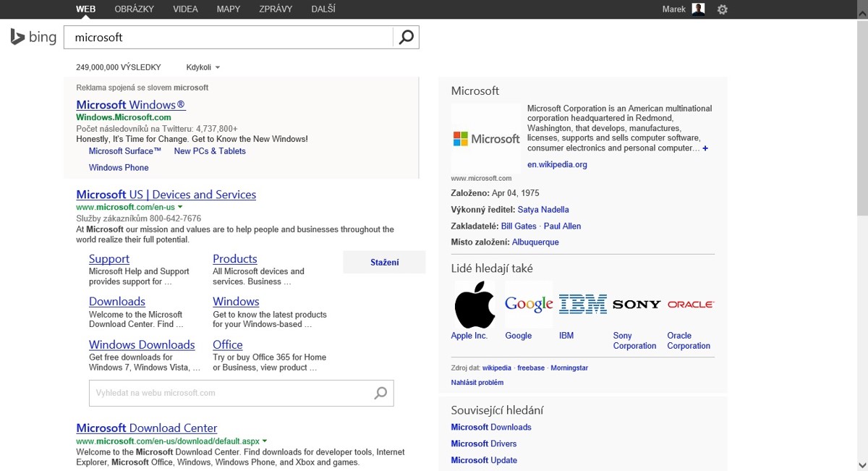This screenshot has height=471, width=868.
Task: Open the Windows sitelink heading
Action: [236, 302]
